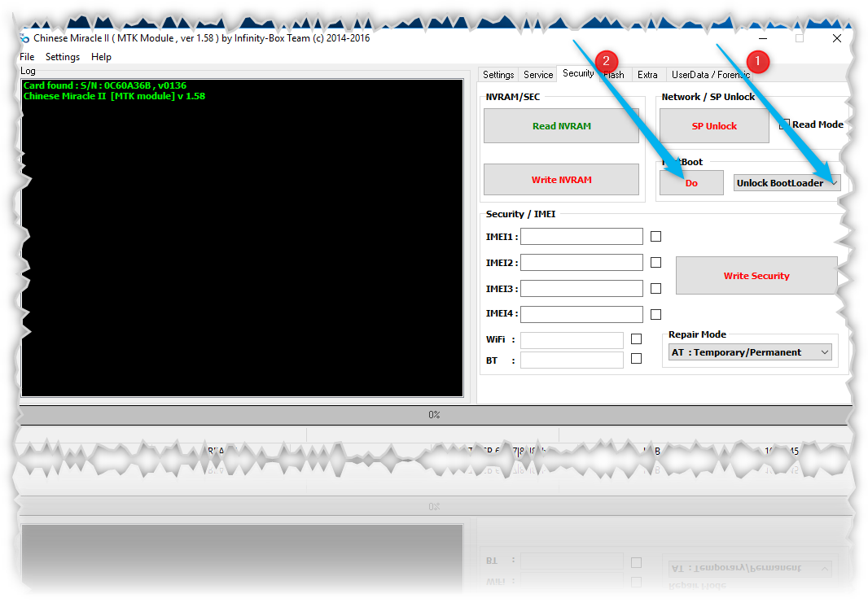Click the 'Card found' log line
The height and width of the screenshot is (607, 868).
click(104, 85)
